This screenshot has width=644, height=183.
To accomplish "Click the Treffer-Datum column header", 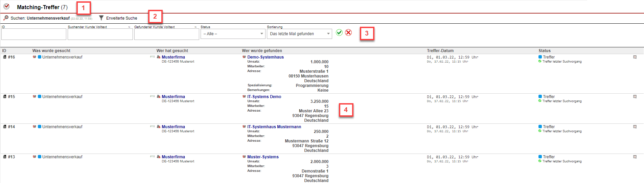I will 440,51.
